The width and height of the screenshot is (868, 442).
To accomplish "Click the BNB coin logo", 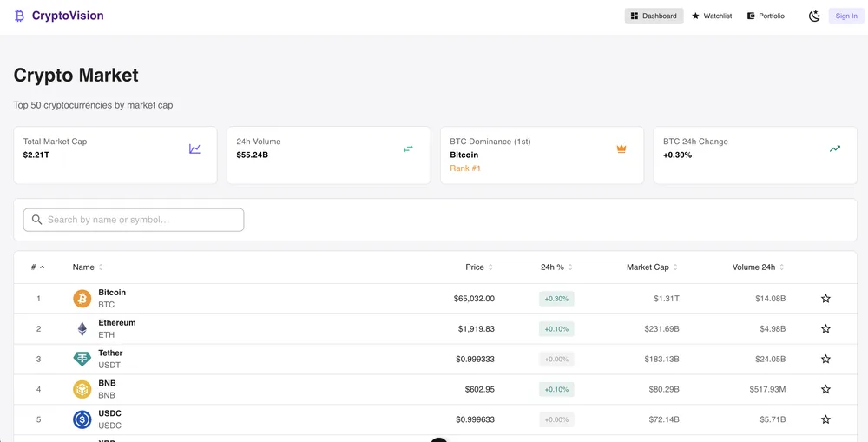I will pos(82,389).
